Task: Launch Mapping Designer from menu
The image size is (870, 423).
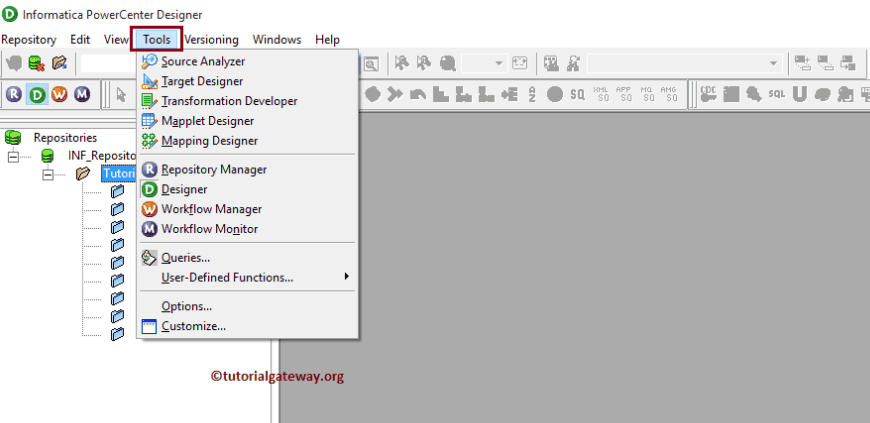Action: 248,141
